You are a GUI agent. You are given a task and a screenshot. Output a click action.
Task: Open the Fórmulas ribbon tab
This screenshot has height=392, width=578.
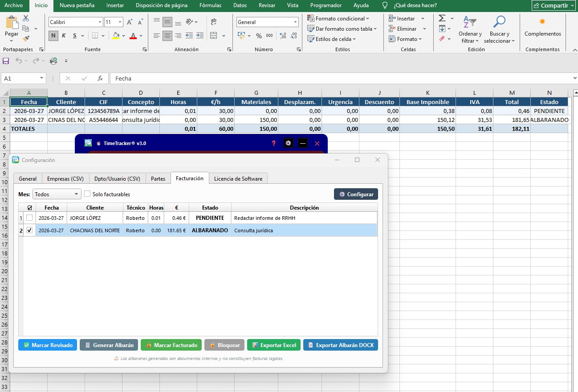click(210, 5)
